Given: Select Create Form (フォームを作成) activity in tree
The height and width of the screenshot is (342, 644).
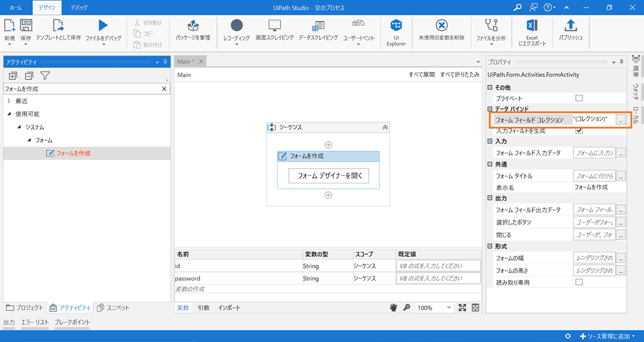Looking at the screenshot, I should click(73, 154).
